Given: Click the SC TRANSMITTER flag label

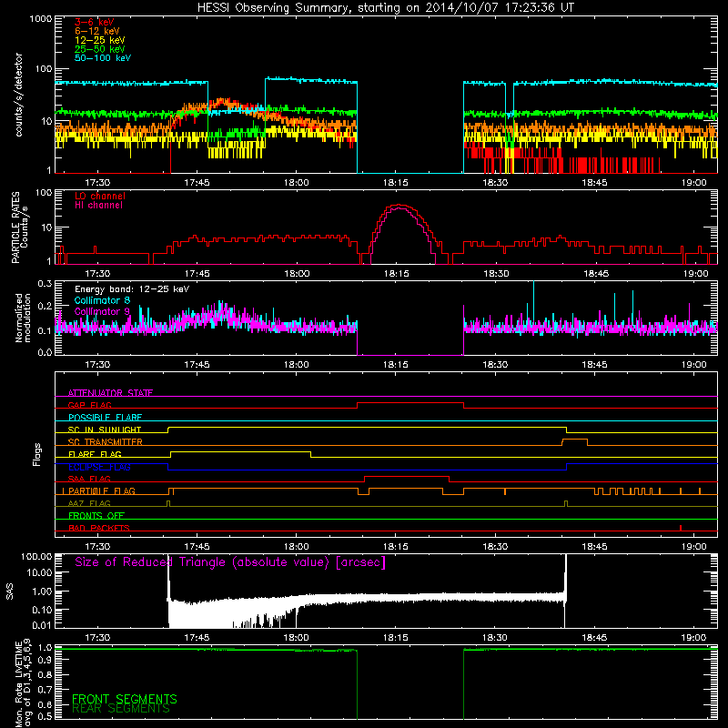Looking at the screenshot, I should [105, 442].
